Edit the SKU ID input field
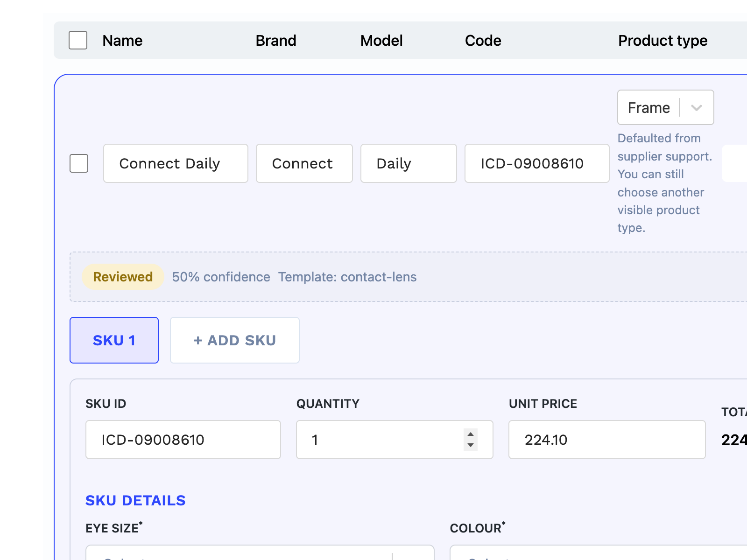The image size is (747, 560). click(x=183, y=440)
